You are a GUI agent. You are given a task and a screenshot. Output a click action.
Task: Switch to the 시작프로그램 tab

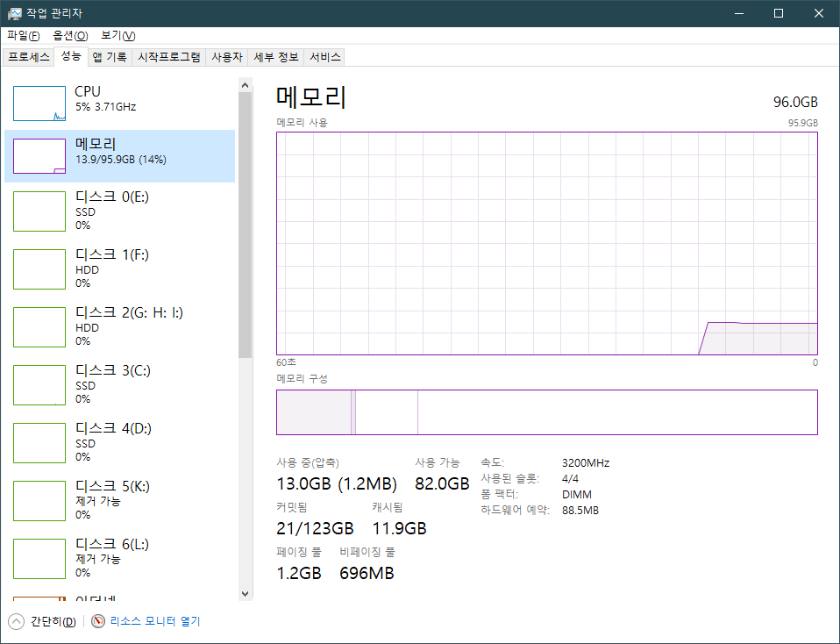(x=168, y=57)
